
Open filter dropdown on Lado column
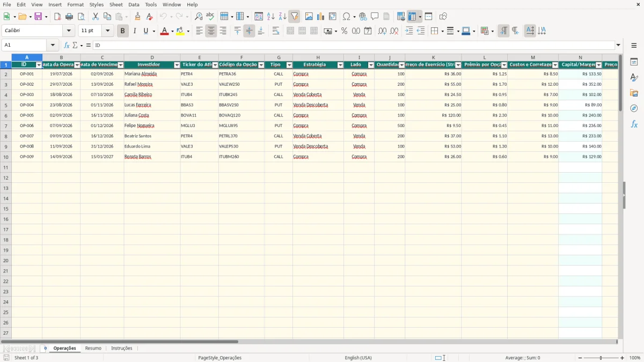tap(370, 65)
